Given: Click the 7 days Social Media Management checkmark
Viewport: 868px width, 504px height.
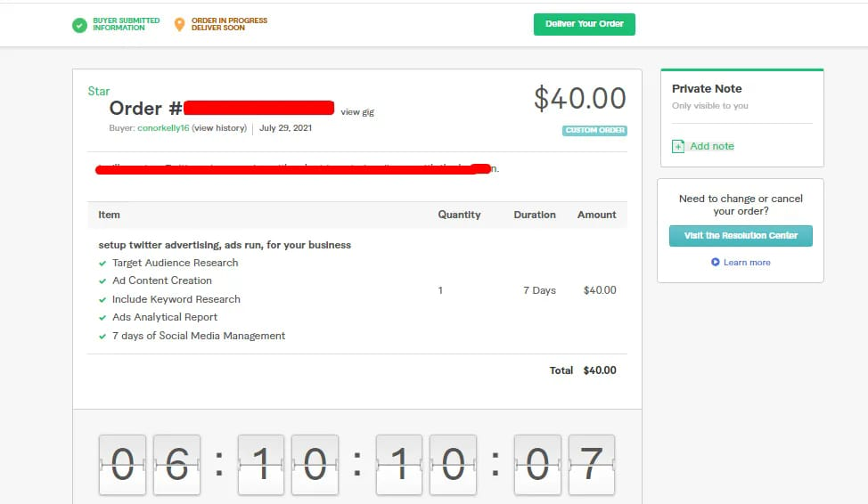Looking at the screenshot, I should pos(102,337).
